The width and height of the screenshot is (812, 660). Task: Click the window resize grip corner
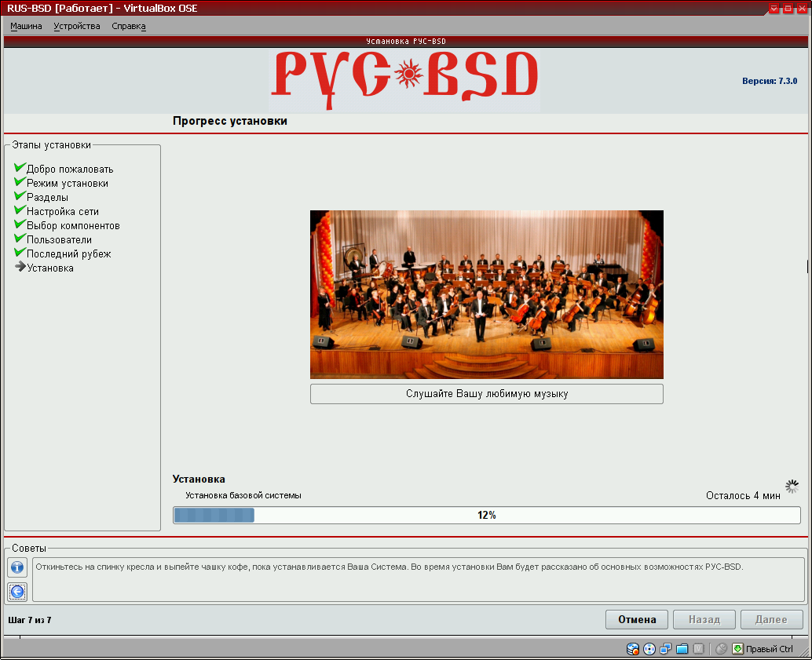pos(806,654)
